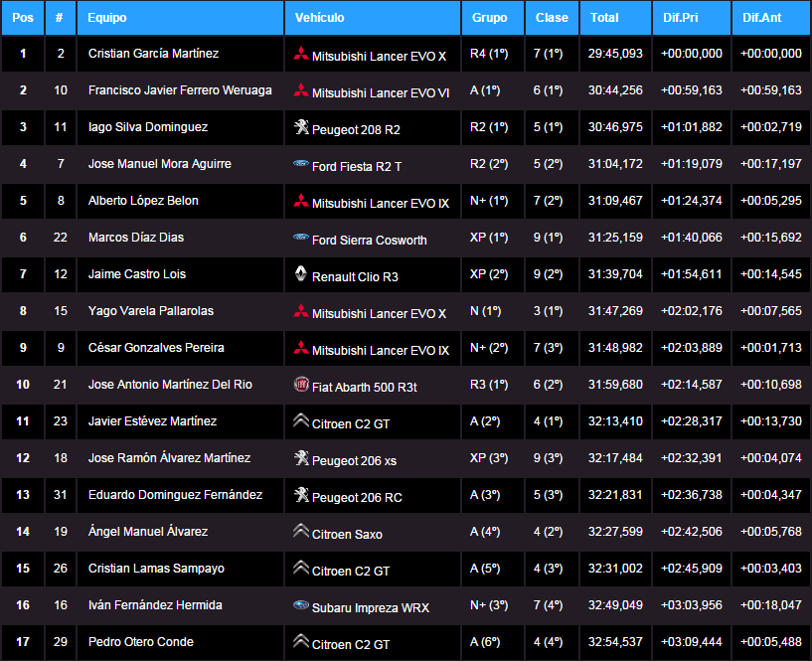The image size is (812, 661).
Task: Click gap to leader "+02:14,587"
Action: tap(692, 385)
